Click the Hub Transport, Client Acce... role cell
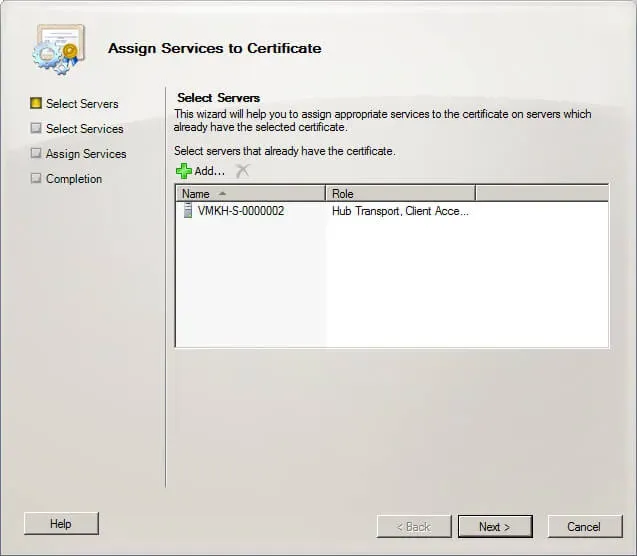The width and height of the screenshot is (637, 556). [400, 211]
